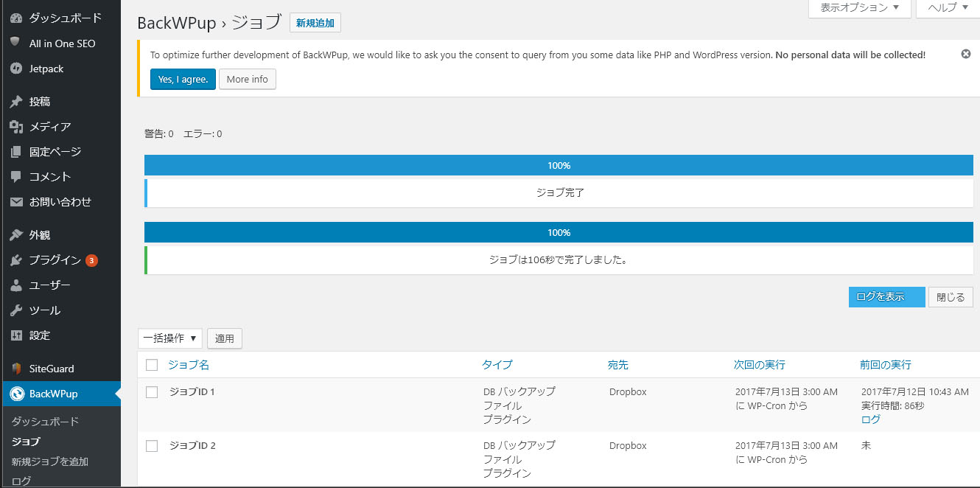Sort by the 次回の実行 column header
Viewport: 980px width, 488px height.
coord(760,365)
